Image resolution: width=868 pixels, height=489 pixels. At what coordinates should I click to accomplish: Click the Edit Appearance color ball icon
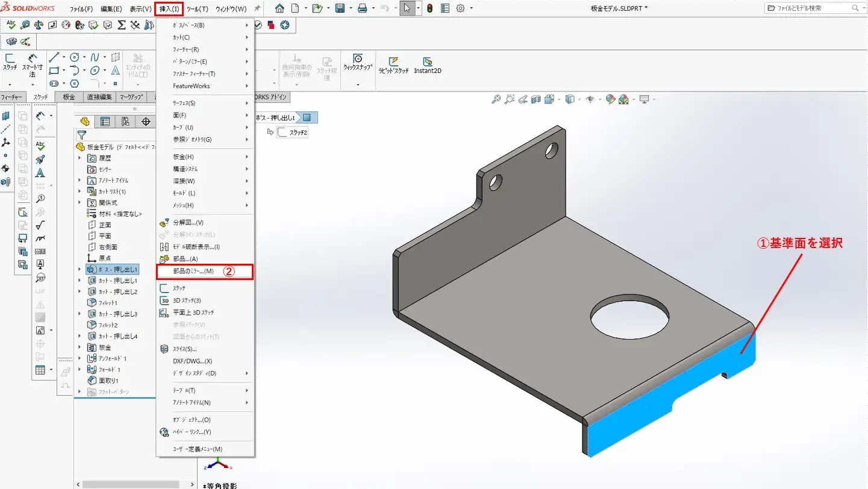click(610, 99)
